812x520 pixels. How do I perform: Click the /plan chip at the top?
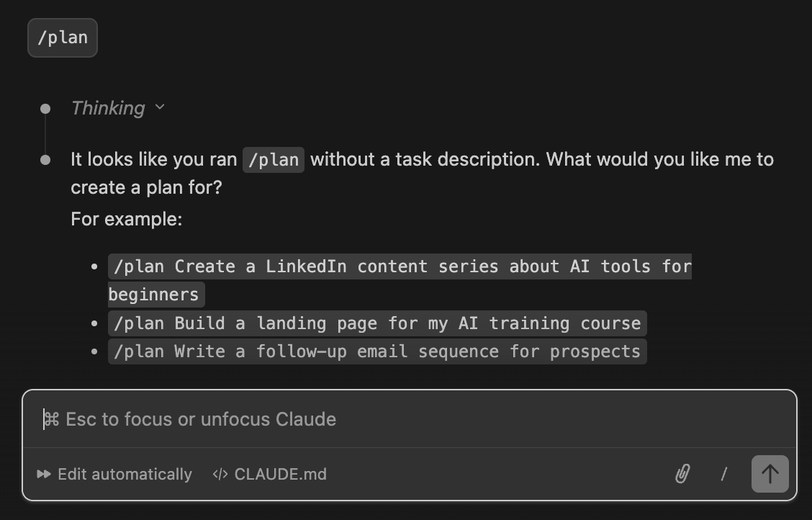62,37
